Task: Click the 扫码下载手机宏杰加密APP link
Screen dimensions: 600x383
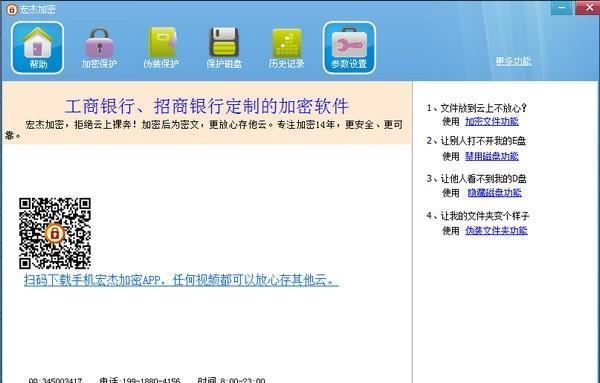Action: click(x=181, y=280)
